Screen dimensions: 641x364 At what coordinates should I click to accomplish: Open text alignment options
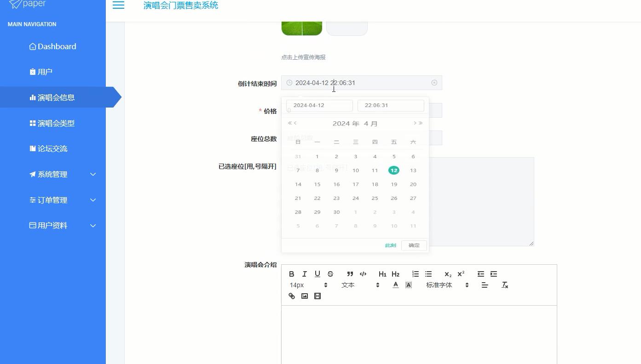pos(485,285)
